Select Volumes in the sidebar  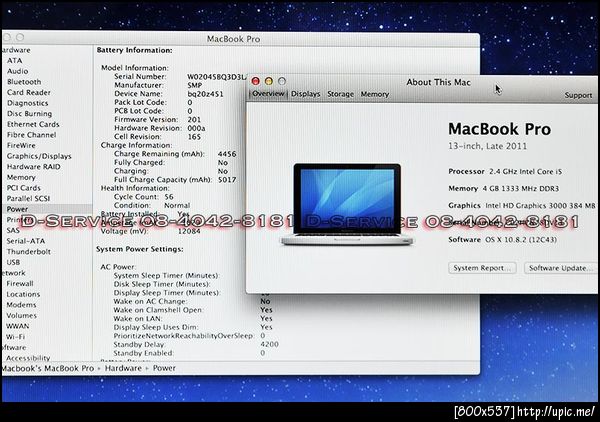(x=21, y=316)
